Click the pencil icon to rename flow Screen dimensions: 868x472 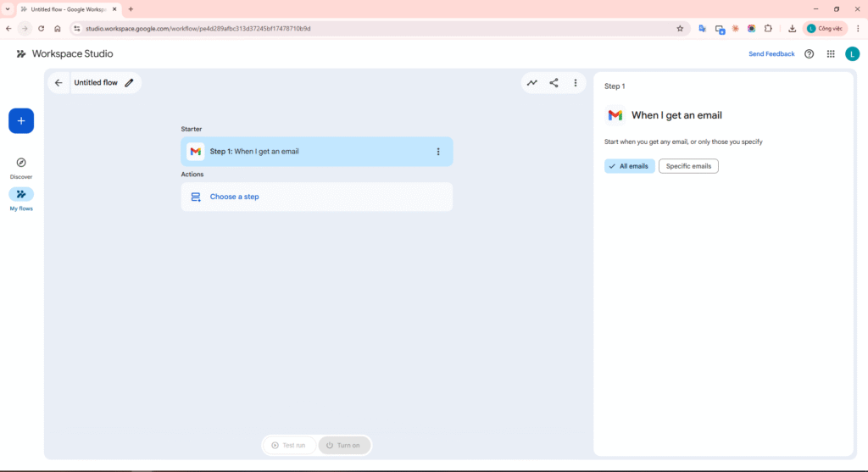[x=130, y=83]
